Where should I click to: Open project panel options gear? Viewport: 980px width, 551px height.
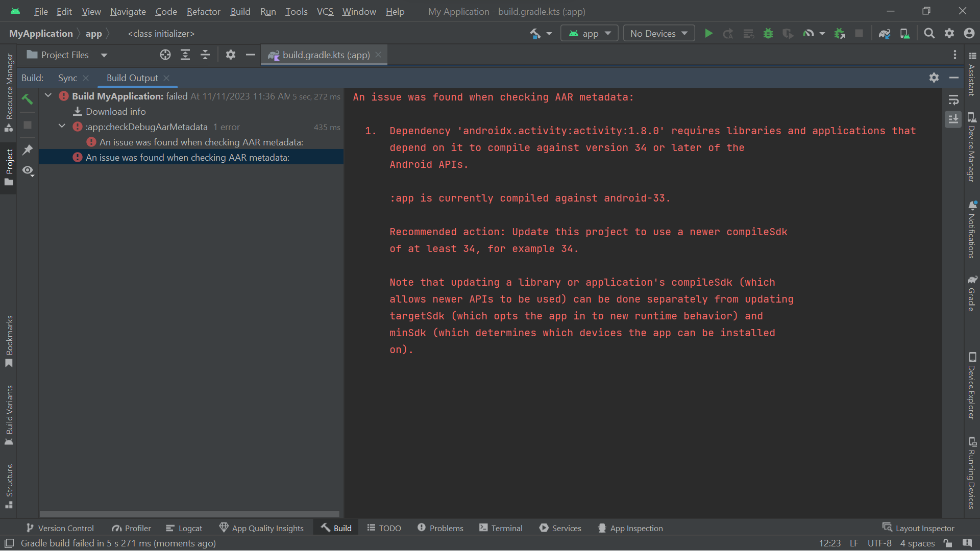coord(231,55)
